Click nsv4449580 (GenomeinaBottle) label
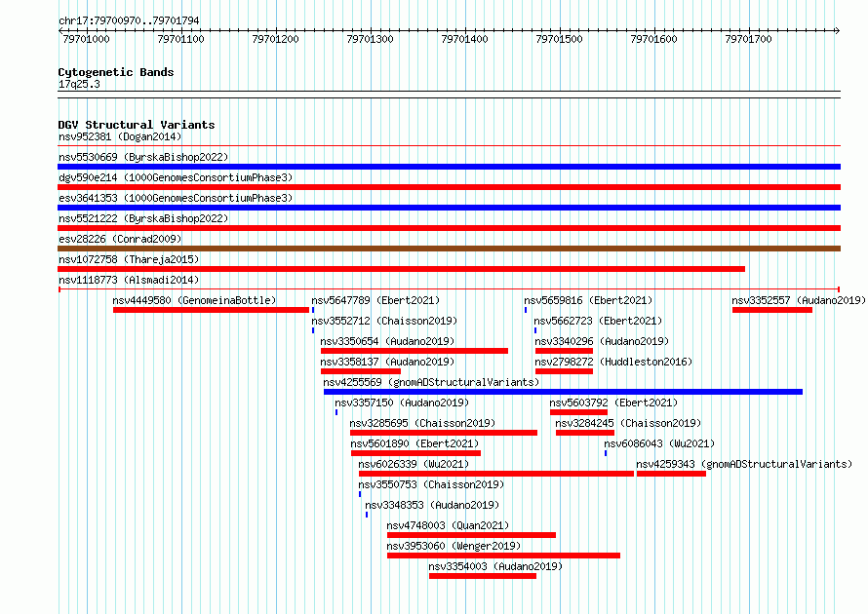 click(194, 300)
